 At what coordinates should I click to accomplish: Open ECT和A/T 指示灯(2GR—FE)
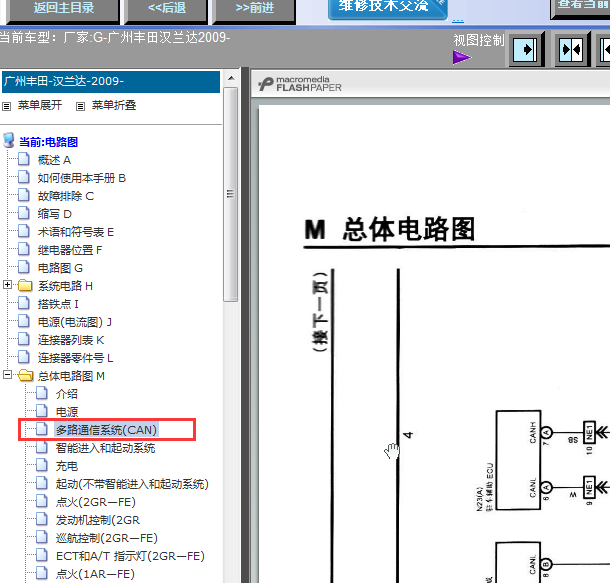pos(130,556)
